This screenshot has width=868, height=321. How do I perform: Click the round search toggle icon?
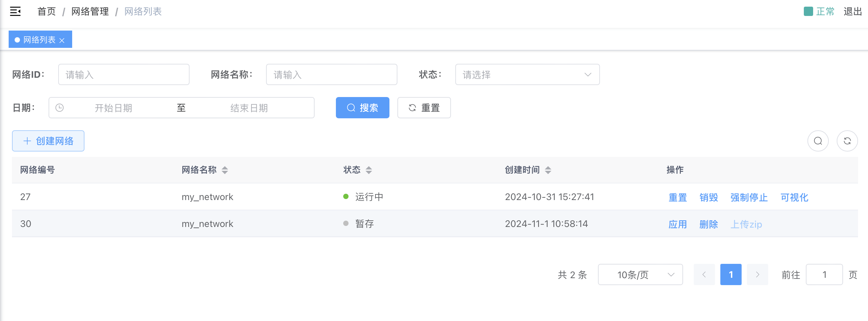818,141
